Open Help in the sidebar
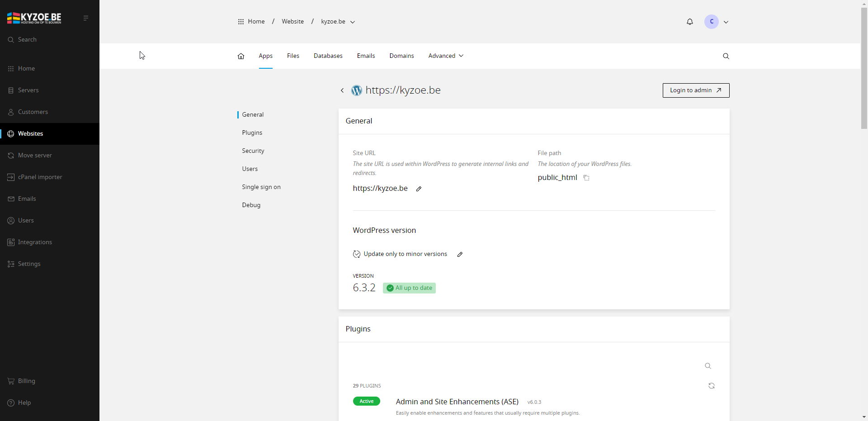This screenshot has width=868, height=421. click(x=50, y=403)
